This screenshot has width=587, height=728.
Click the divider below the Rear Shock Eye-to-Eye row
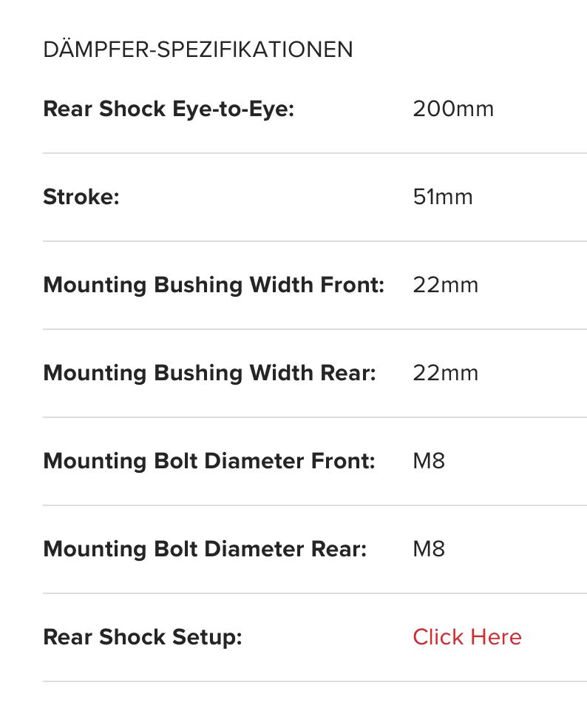pos(314,153)
